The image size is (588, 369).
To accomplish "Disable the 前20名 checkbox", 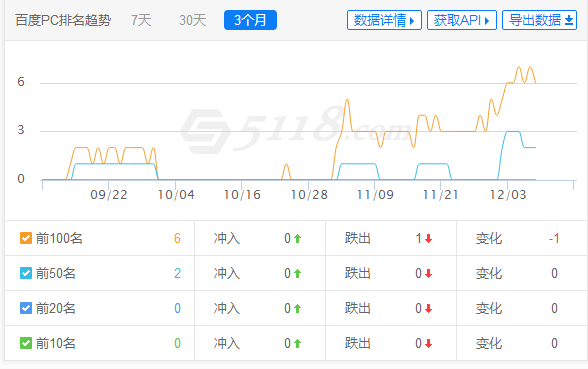I will (x=26, y=308).
